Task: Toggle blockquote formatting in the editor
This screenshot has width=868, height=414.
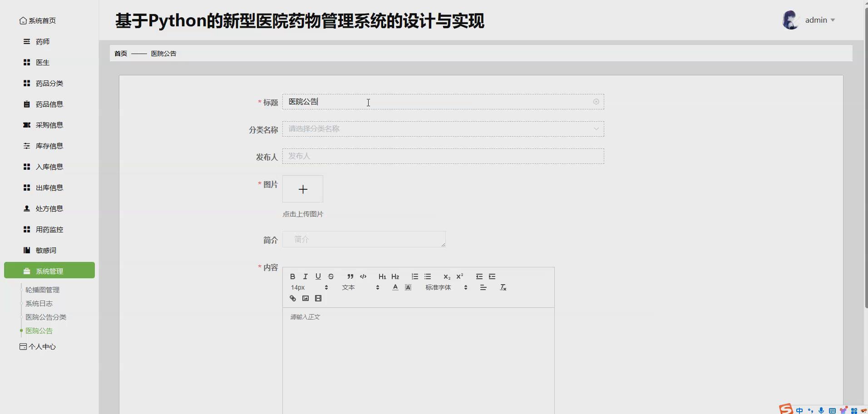Action: (350, 276)
